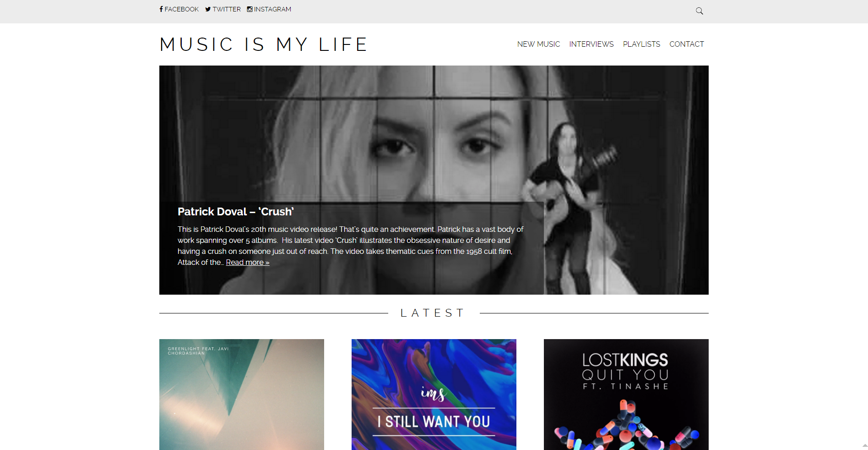
Task: Click the Facebook icon in top bar
Action: (x=161, y=9)
